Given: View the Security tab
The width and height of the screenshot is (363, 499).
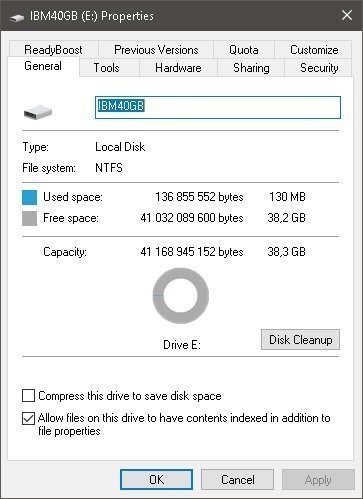Looking at the screenshot, I should pyautogui.click(x=319, y=68).
